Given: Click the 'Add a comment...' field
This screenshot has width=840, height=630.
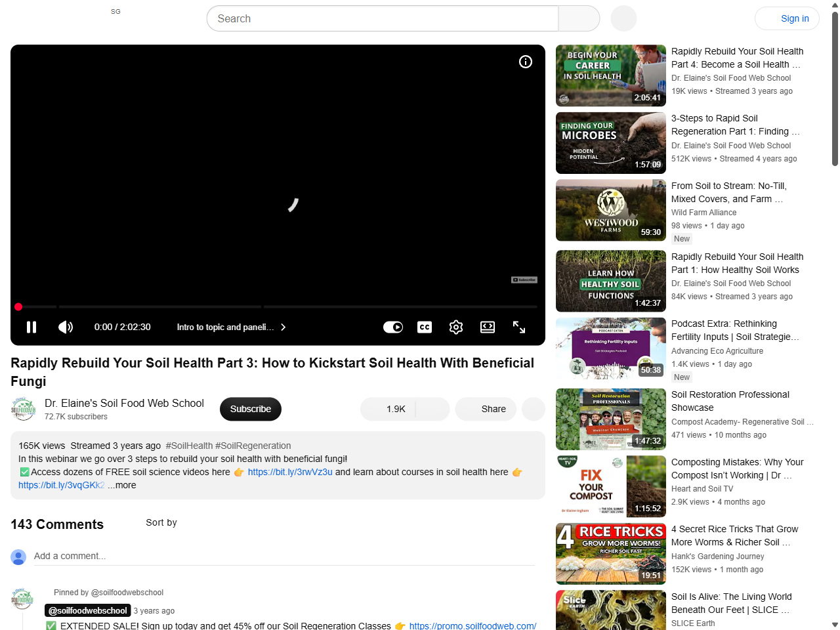Looking at the screenshot, I should click(x=285, y=556).
